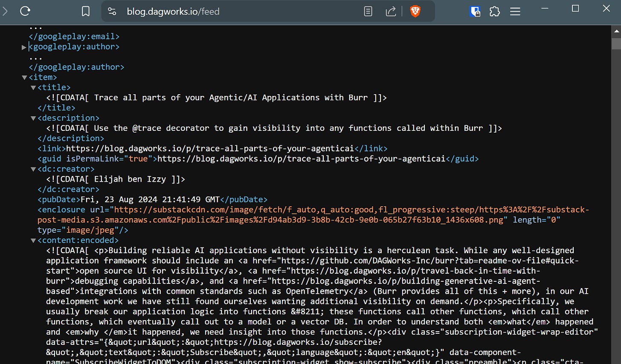Collapse the dc:creator node
This screenshot has height=364, width=621.
pyautogui.click(x=33, y=169)
